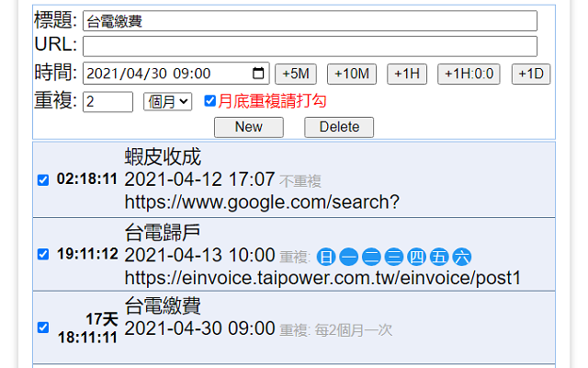588x368 pixels.
Task: Click the 2021-04-12 17:07 date text
Action: coord(199,179)
